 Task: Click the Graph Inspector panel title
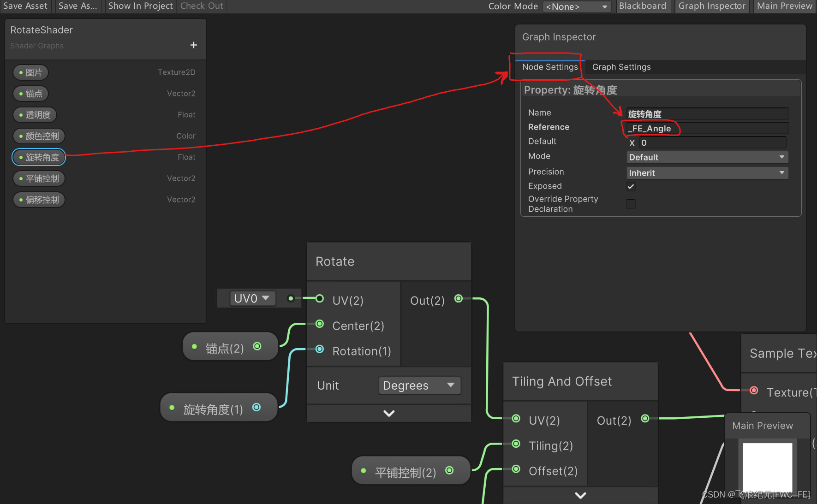[x=559, y=37]
